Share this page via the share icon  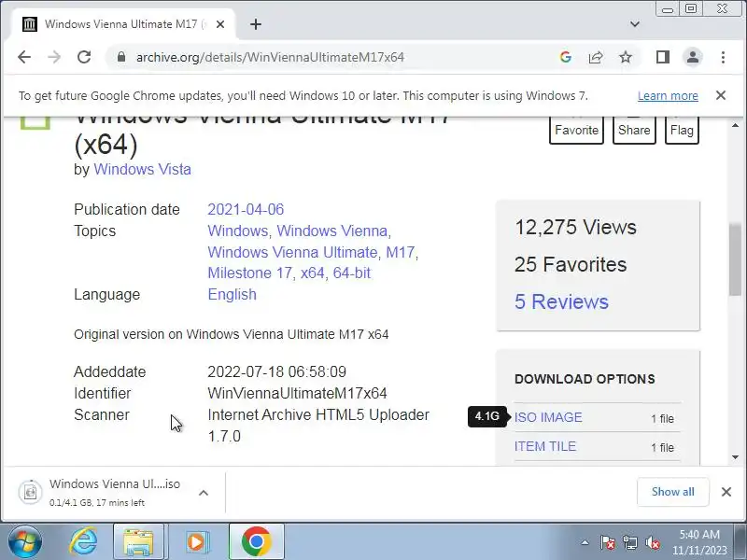pyautogui.click(x=596, y=57)
